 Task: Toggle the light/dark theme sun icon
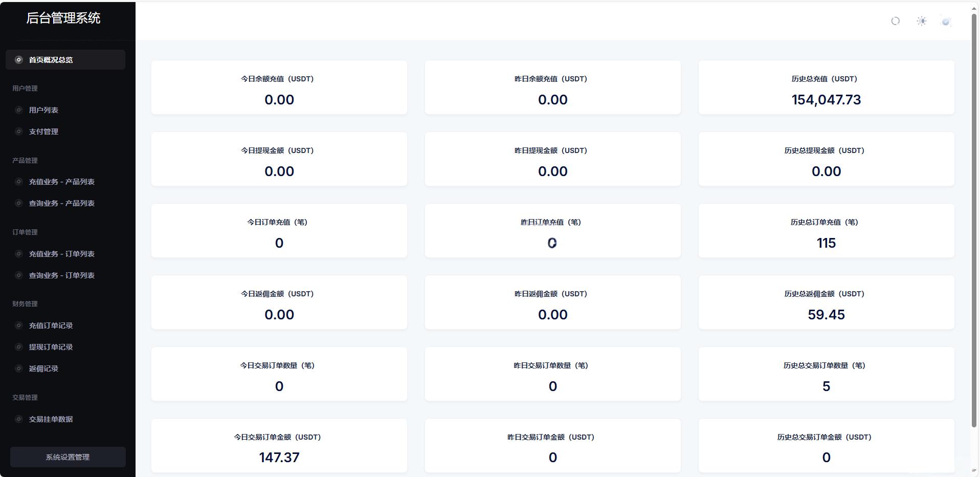click(922, 21)
